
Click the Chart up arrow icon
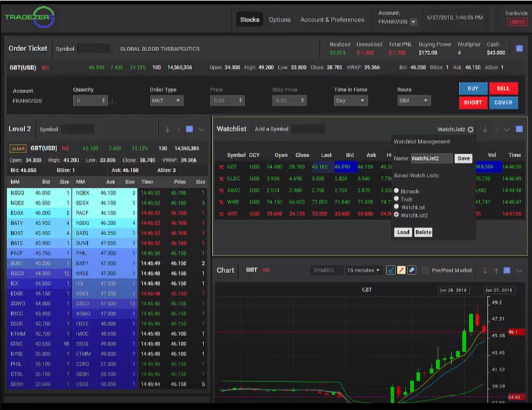click(x=496, y=271)
